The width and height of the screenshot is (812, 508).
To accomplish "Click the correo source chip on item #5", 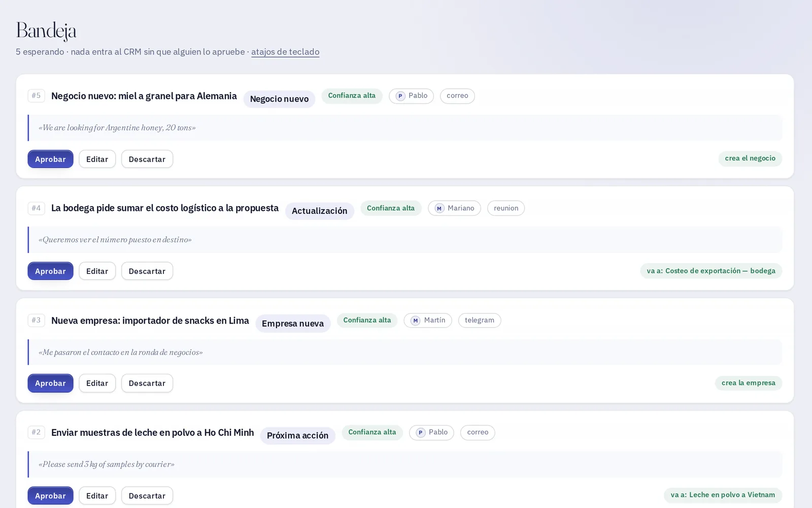I will coord(457,96).
